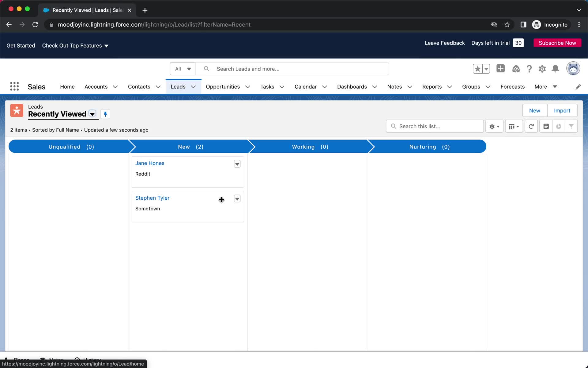The height and width of the screenshot is (368, 588).
Task: Open the Setup gear icon
Action: [542, 69]
